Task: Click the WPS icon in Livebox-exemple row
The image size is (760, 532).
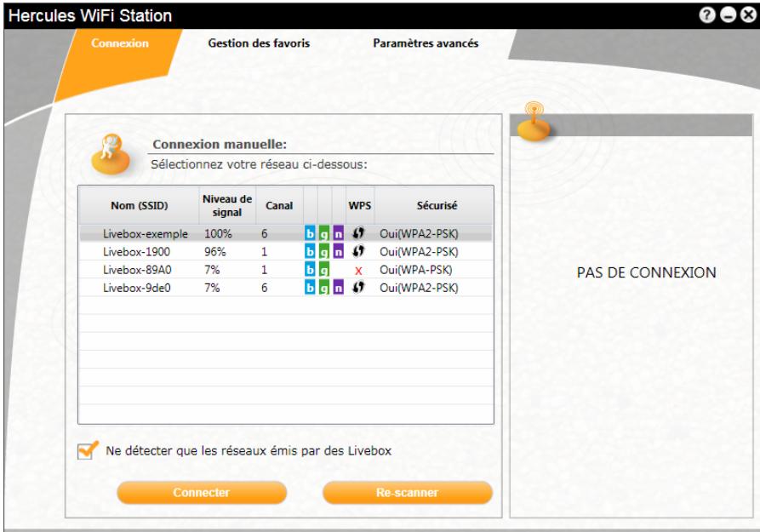Action: tap(358, 233)
